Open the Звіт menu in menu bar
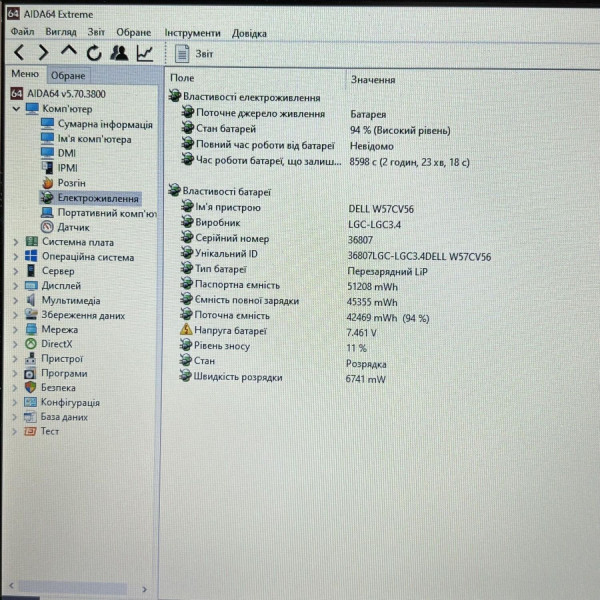The height and width of the screenshot is (600, 600). (96, 32)
